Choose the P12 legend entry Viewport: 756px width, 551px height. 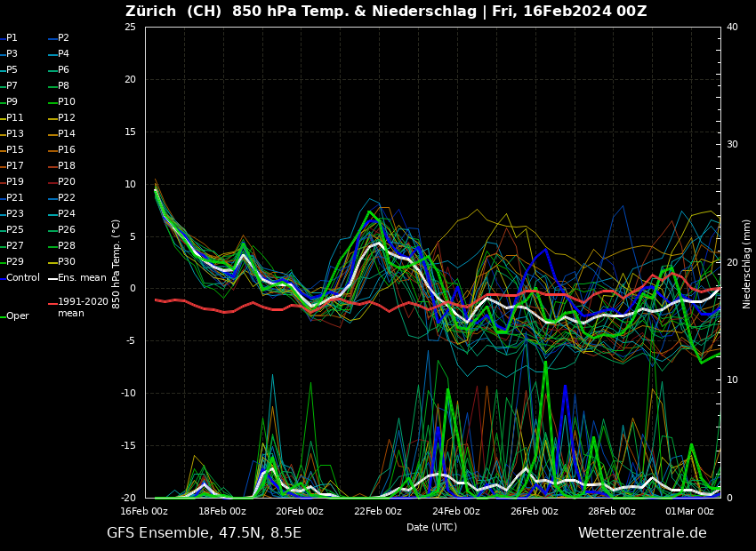click(67, 117)
